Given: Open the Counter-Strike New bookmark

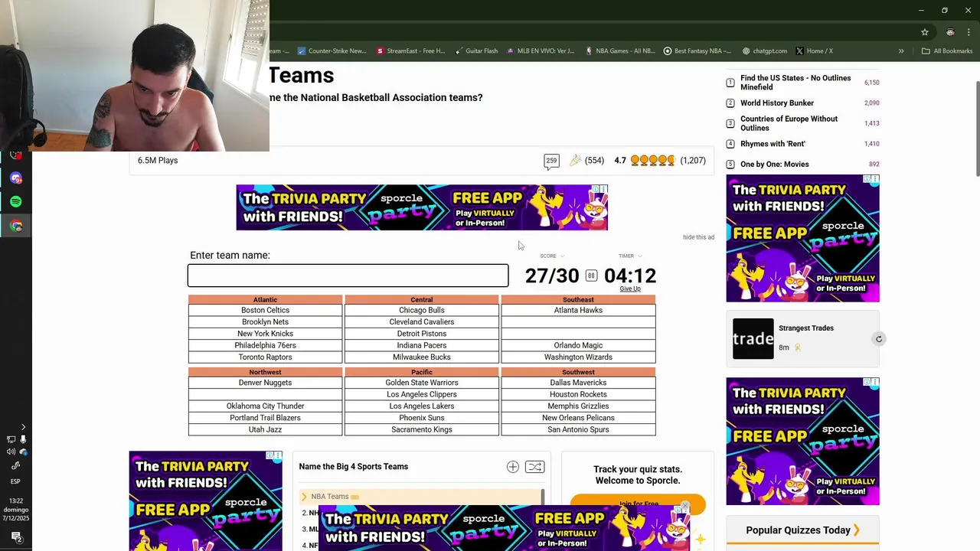Looking at the screenshot, I should point(332,51).
